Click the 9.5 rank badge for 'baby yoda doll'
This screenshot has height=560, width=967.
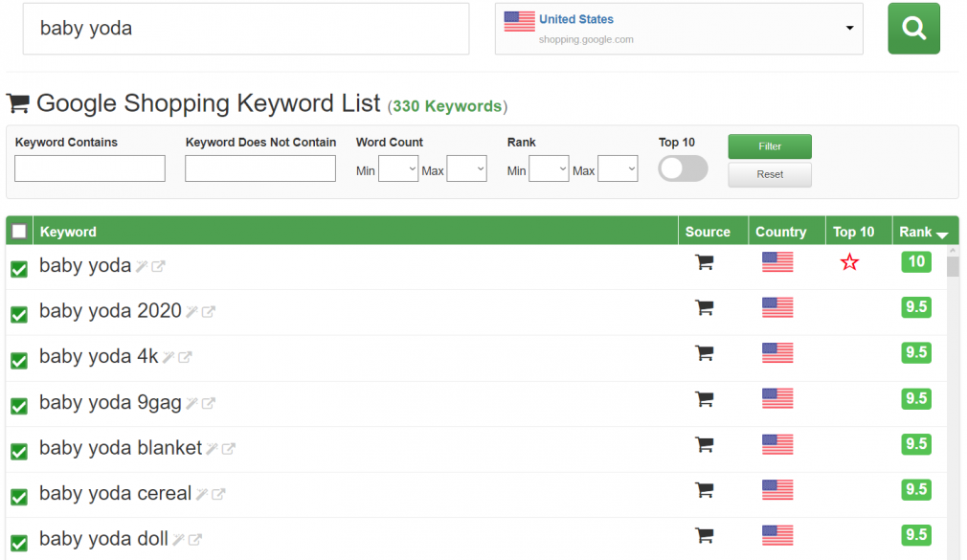pos(916,535)
